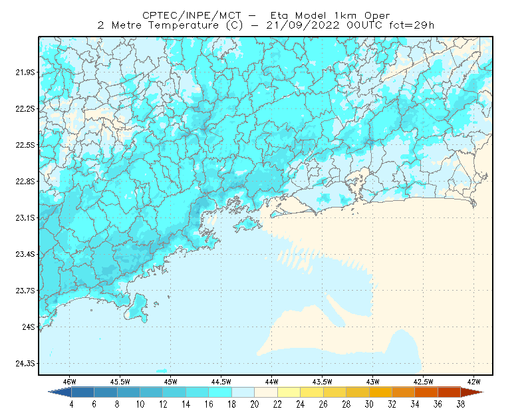Click the 42W longitude axis label
This screenshot has width=532, height=411.
tap(473, 382)
